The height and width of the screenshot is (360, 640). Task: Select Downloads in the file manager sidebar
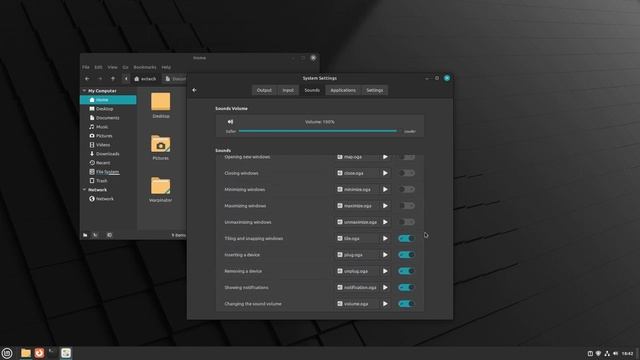[108, 154]
